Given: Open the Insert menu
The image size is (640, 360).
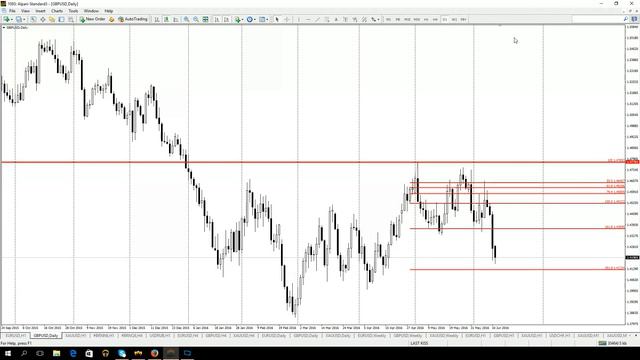Looking at the screenshot, I should click(40, 11).
